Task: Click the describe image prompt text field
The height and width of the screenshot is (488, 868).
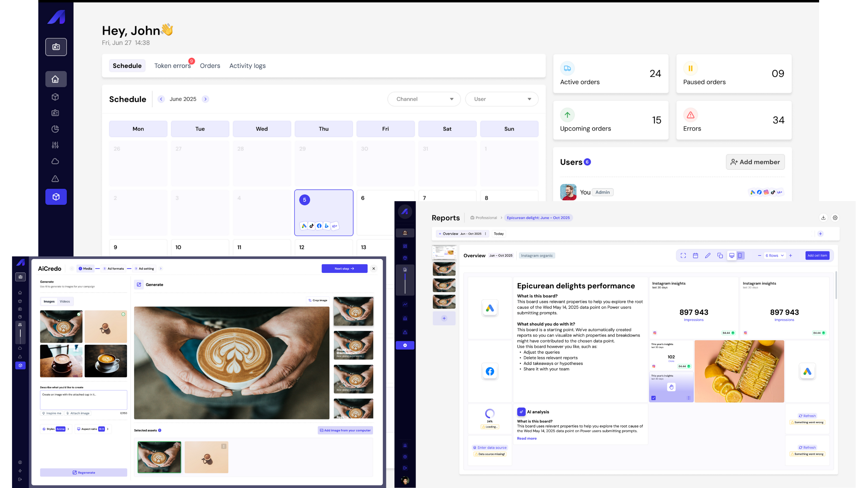Action: (x=83, y=400)
